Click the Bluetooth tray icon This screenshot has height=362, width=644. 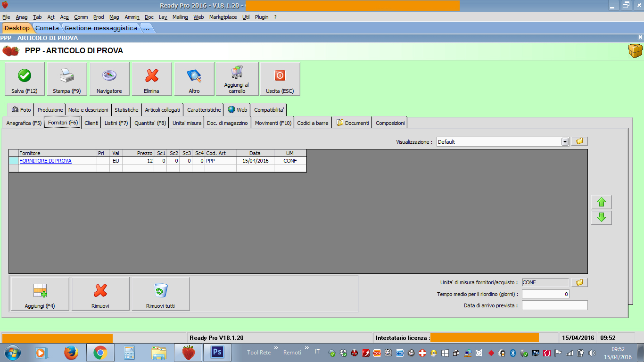coord(513,353)
